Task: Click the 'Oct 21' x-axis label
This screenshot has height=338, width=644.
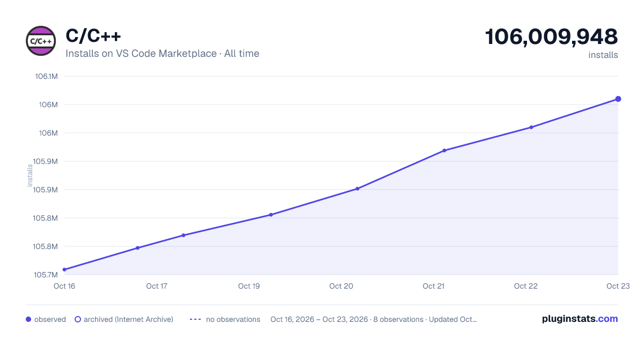Action: [x=434, y=286]
